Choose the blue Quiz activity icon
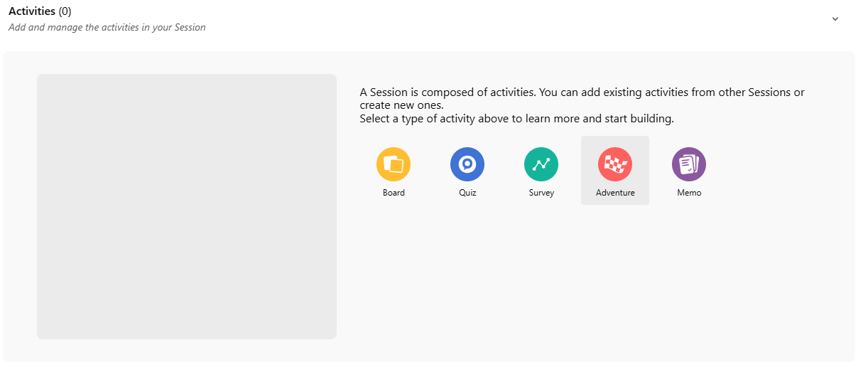868x367 pixels. point(467,164)
